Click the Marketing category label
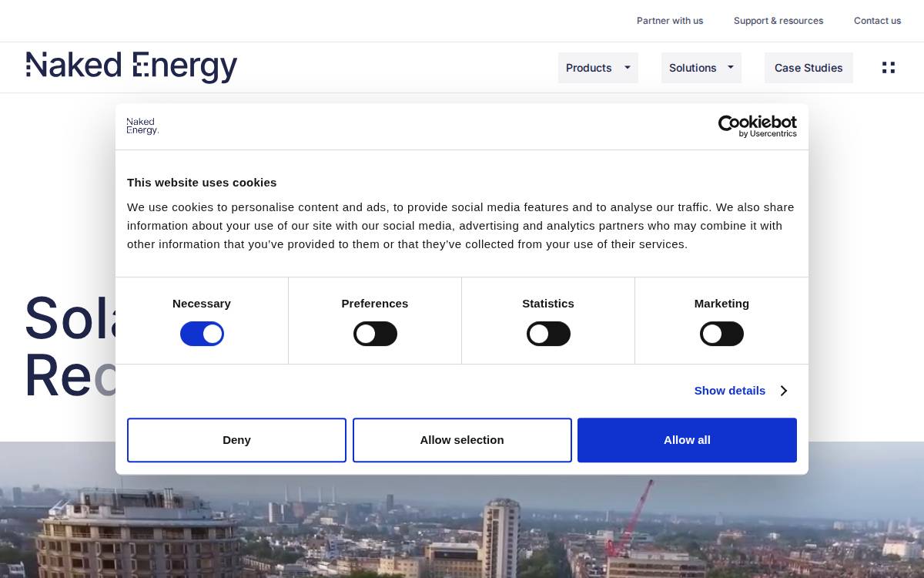Viewport: 924px width, 578px height. click(721, 304)
